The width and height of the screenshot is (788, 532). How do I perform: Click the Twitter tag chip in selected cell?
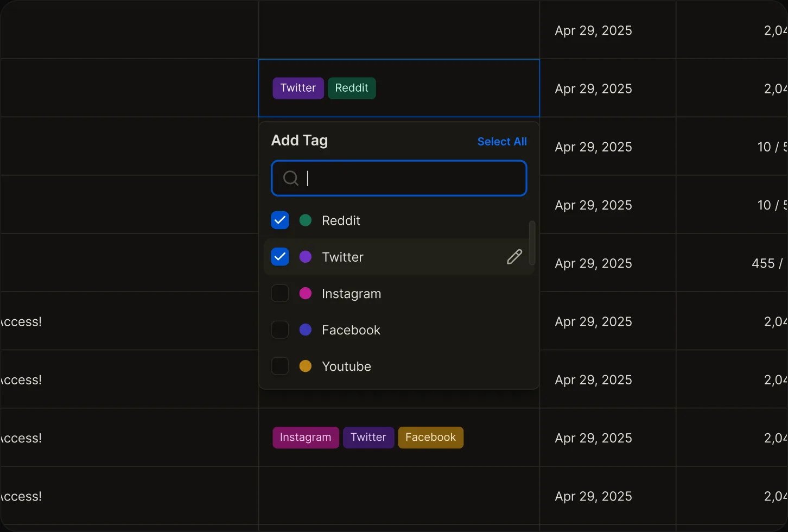(298, 88)
